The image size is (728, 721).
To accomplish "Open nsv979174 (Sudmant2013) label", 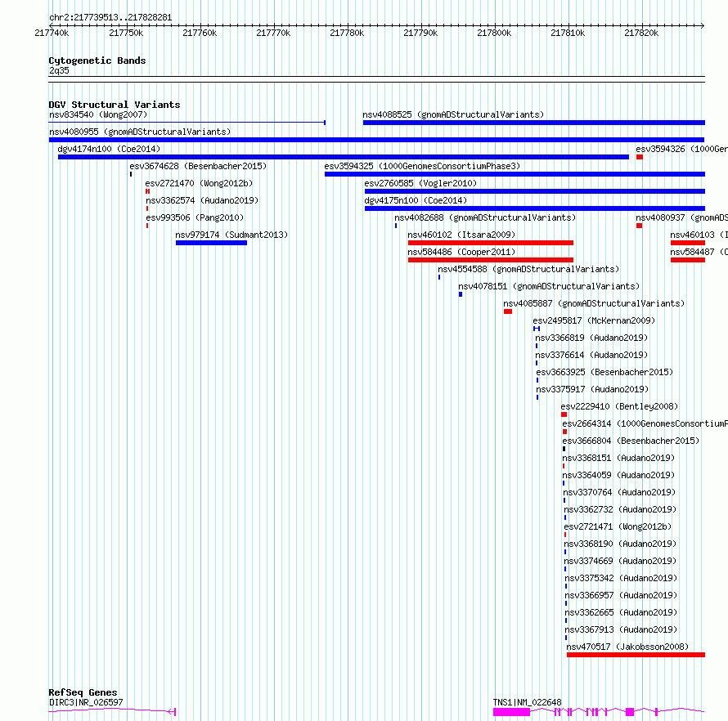I will (x=231, y=235).
